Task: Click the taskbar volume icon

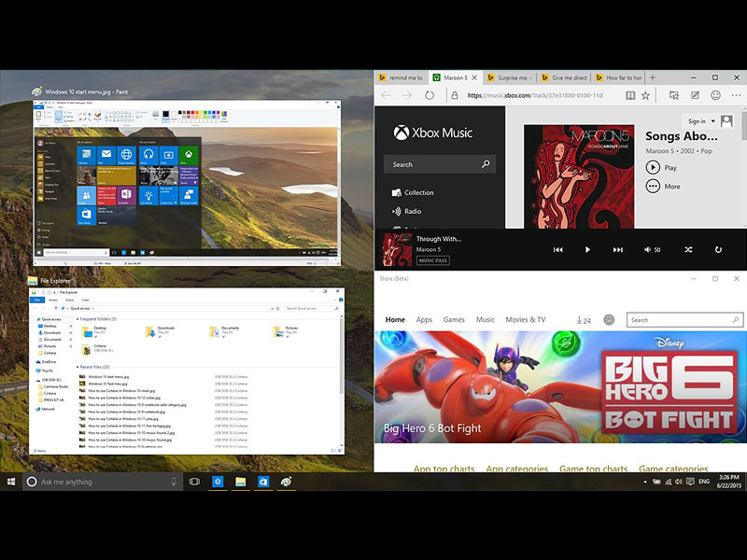Action: (679, 482)
